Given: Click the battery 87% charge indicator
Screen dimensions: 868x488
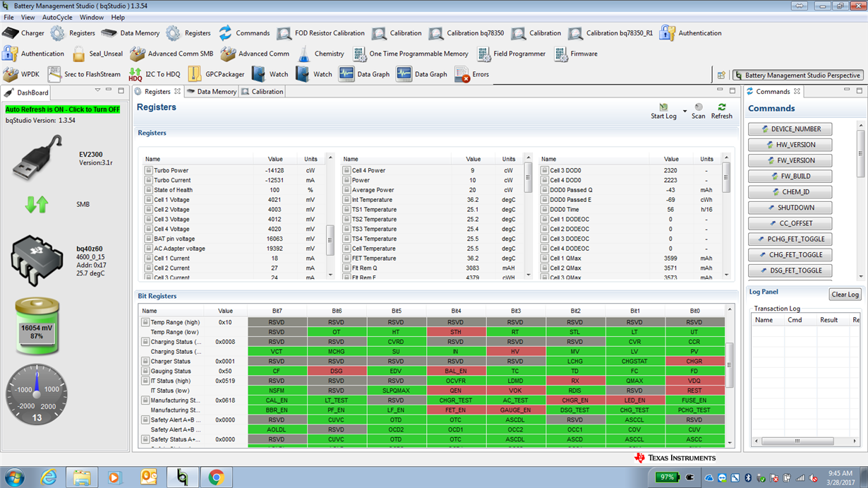Looking at the screenshot, I should coord(37,326).
